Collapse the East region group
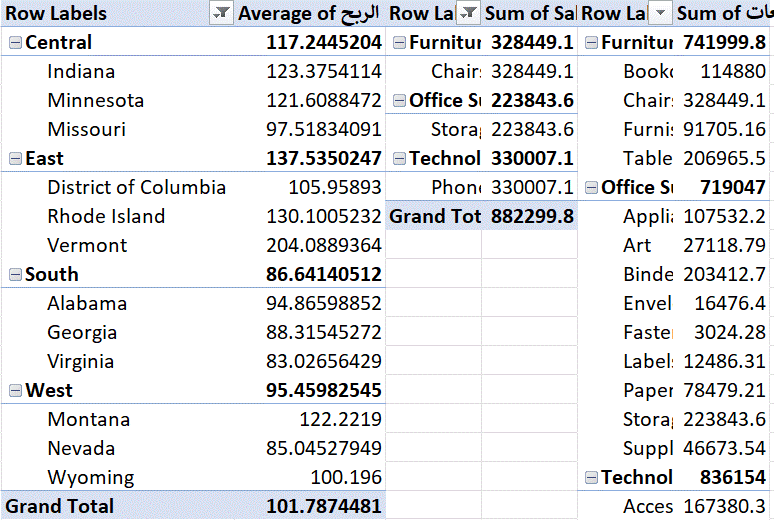The height and width of the screenshot is (520, 774). click(x=15, y=159)
